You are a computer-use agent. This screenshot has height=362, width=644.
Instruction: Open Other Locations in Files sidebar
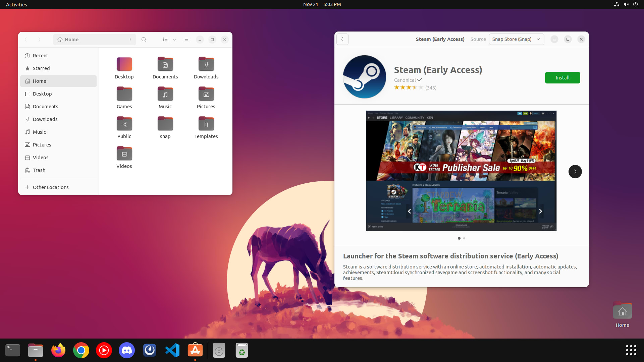[x=58, y=187]
